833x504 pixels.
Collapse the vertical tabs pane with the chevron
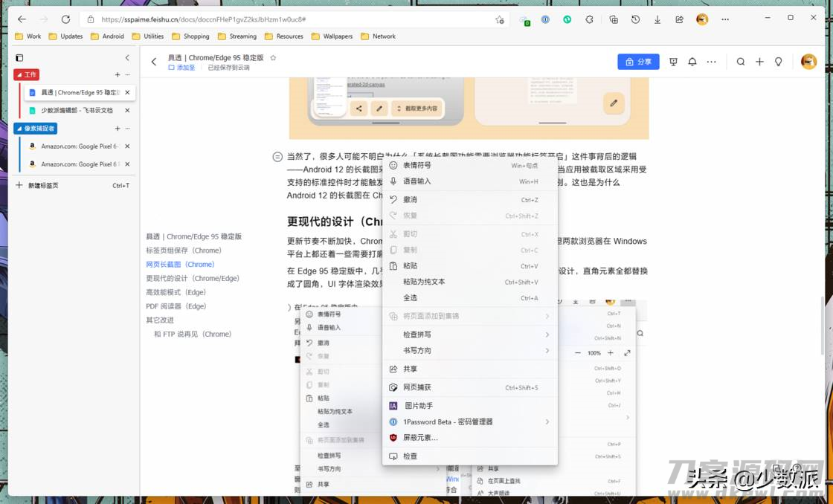(127, 57)
